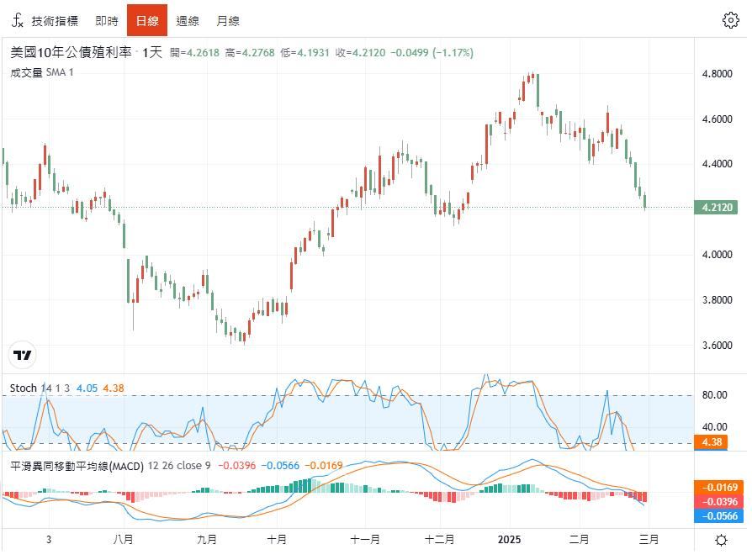
Task: Open the time axis settings icon bottom right
Action: point(721,541)
